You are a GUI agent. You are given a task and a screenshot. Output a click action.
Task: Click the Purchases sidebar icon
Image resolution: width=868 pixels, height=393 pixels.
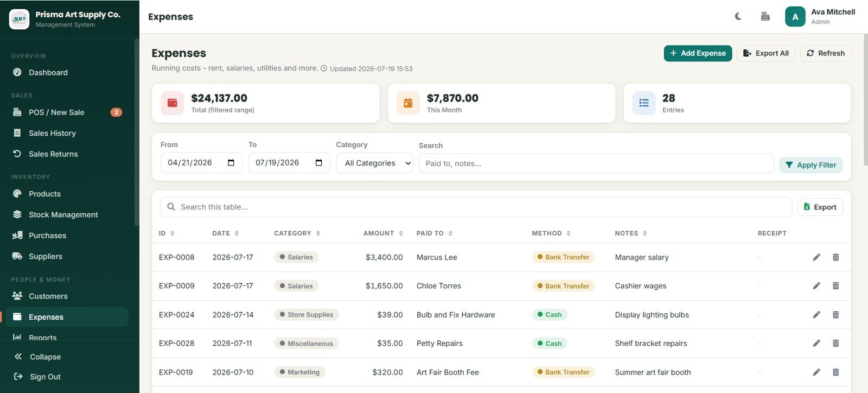coord(17,235)
